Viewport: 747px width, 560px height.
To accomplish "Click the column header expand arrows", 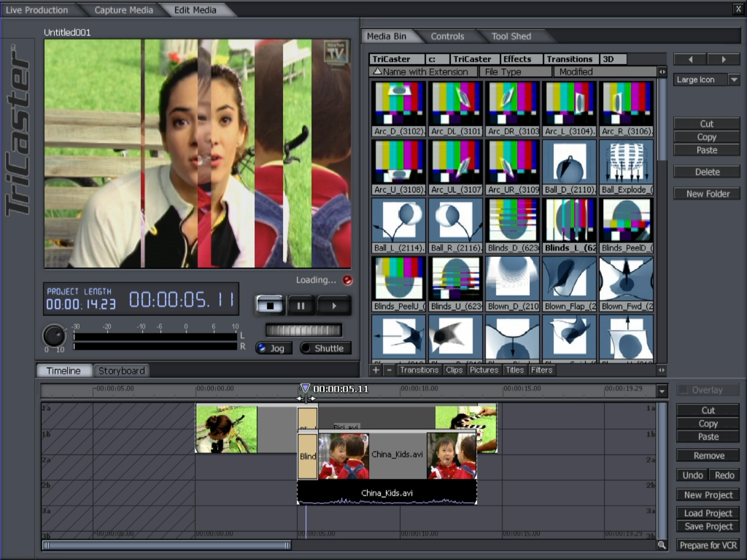I will (662, 72).
